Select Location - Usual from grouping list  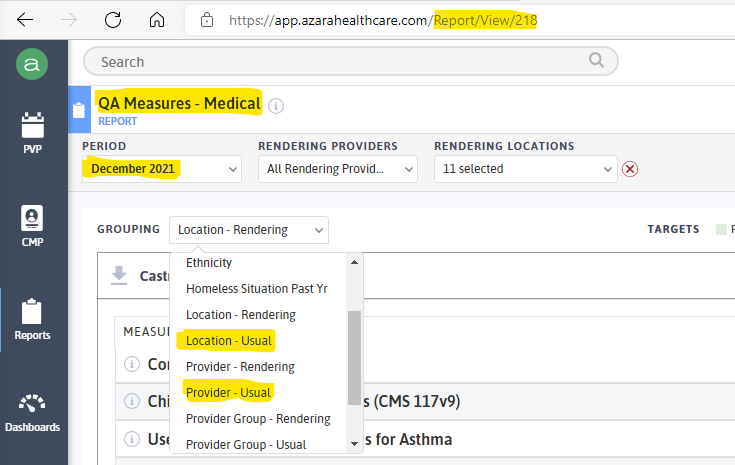point(229,341)
